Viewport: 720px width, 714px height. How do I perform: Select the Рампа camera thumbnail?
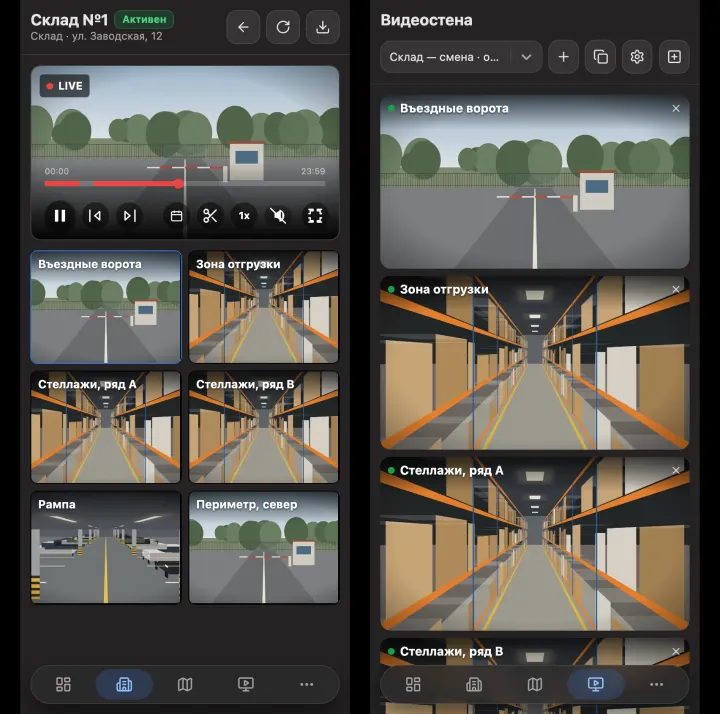click(106, 547)
